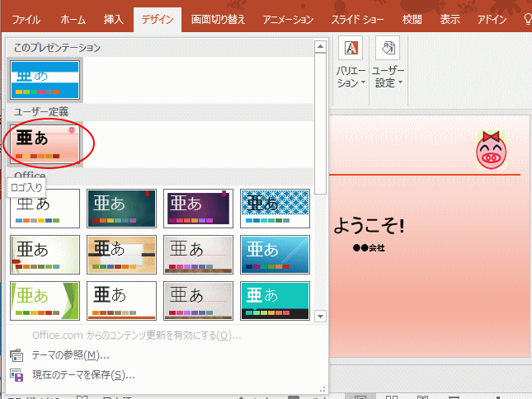Click the ●●会社 subtitle text on slide
Viewport: 532px width, 399px height.
[369, 248]
